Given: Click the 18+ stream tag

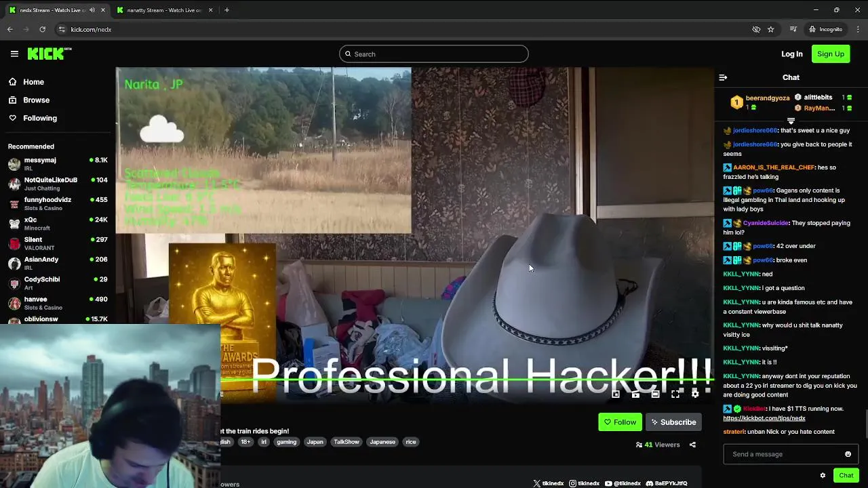Looking at the screenshot, I should click(x=245, y=442).
